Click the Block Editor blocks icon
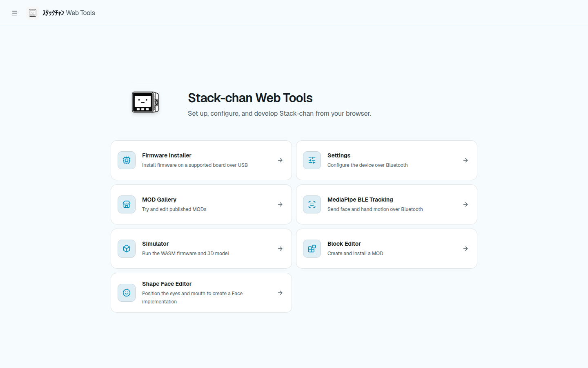This screenshot has width=588, height=368. click(312, 249)
